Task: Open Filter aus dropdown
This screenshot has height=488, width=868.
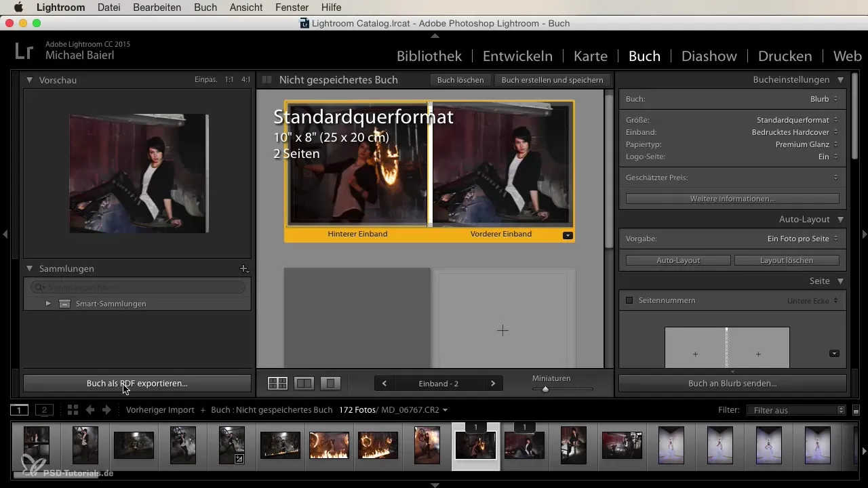Action: tap(795, 410)
